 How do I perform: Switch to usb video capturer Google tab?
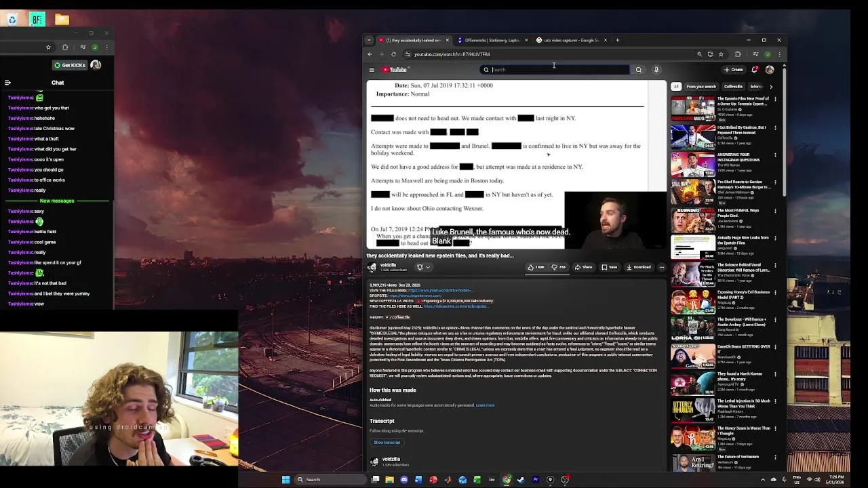571,40
